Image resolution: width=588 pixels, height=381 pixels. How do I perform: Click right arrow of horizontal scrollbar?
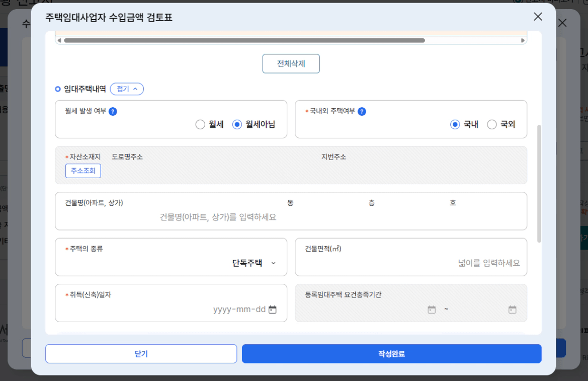[x=523, y=40]
